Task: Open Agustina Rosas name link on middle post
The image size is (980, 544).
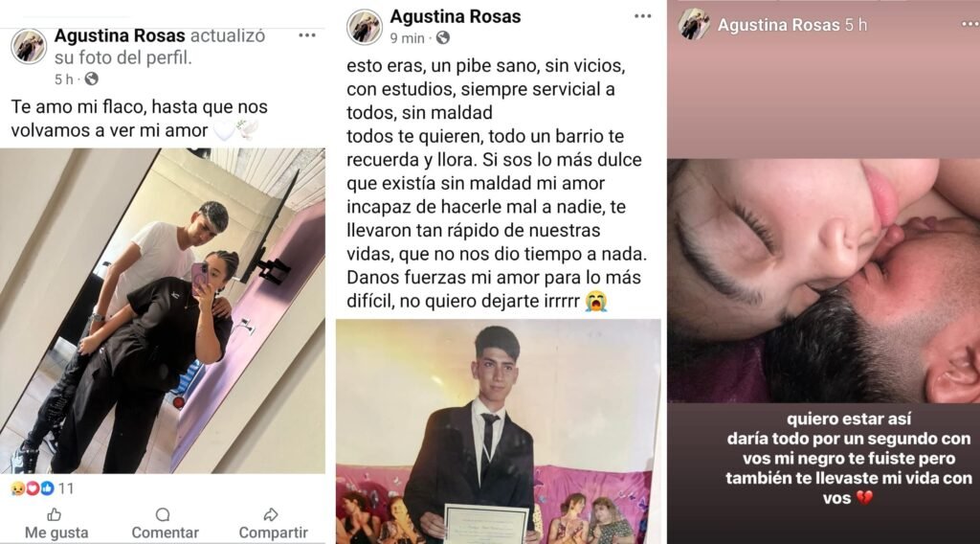Action: click(455, 16)
